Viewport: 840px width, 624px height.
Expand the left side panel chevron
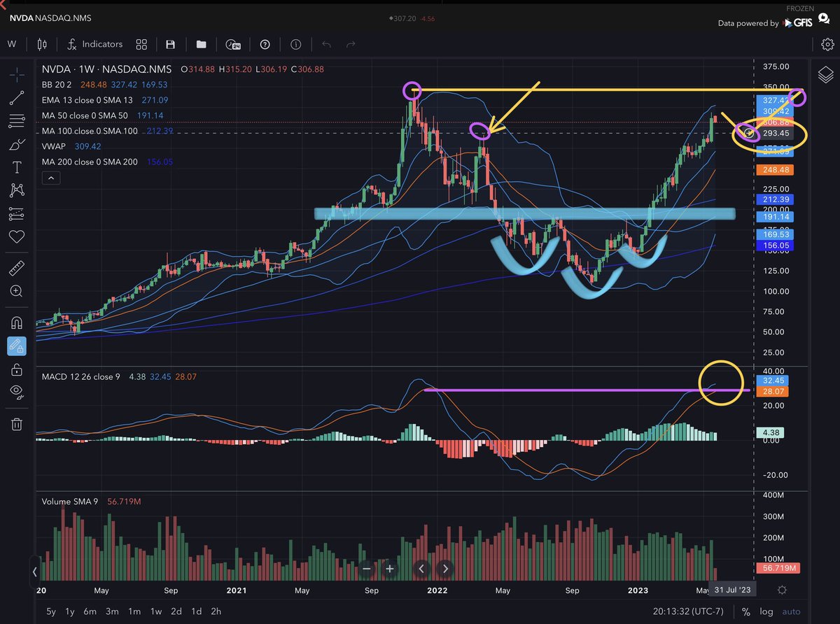[x=35, y=572]
